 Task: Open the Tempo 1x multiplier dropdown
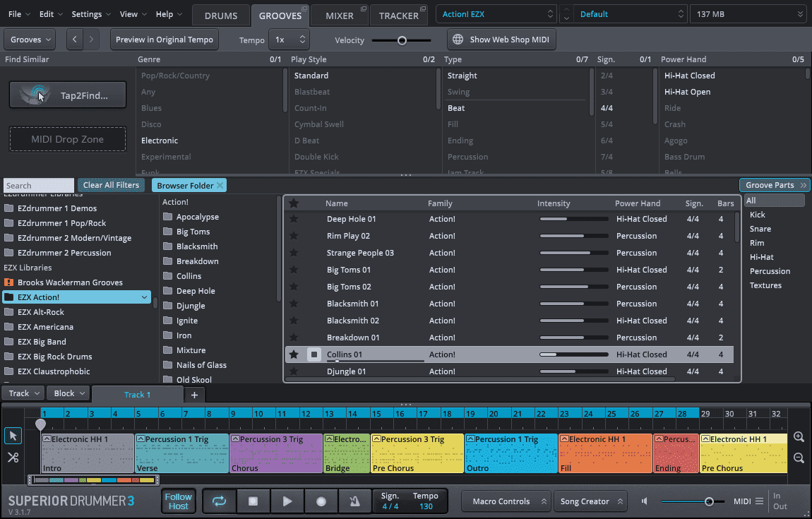pos(289,40)
